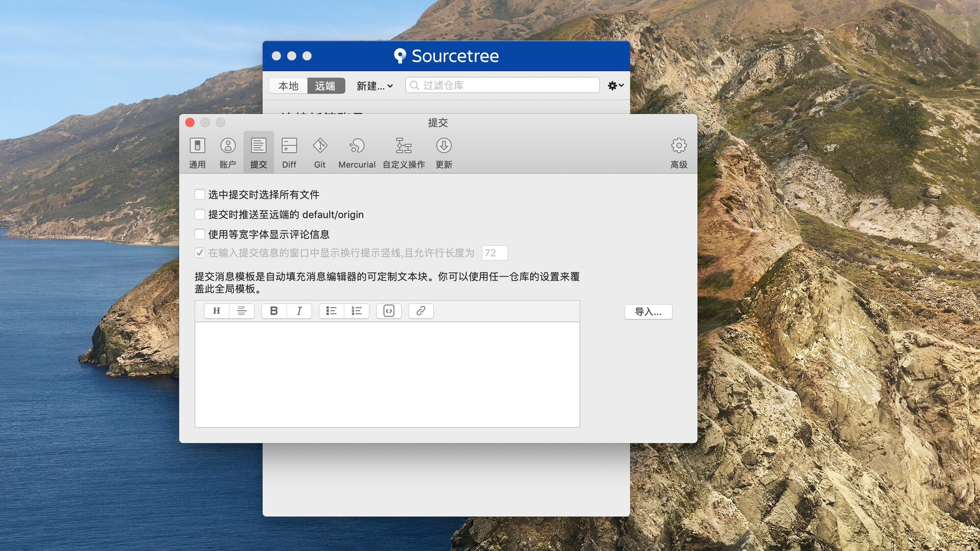Image resolution: width=980 pixels, height=551 pixels.
Task: Click the insert link icon in editor toolbar
Action: point(421,311)
